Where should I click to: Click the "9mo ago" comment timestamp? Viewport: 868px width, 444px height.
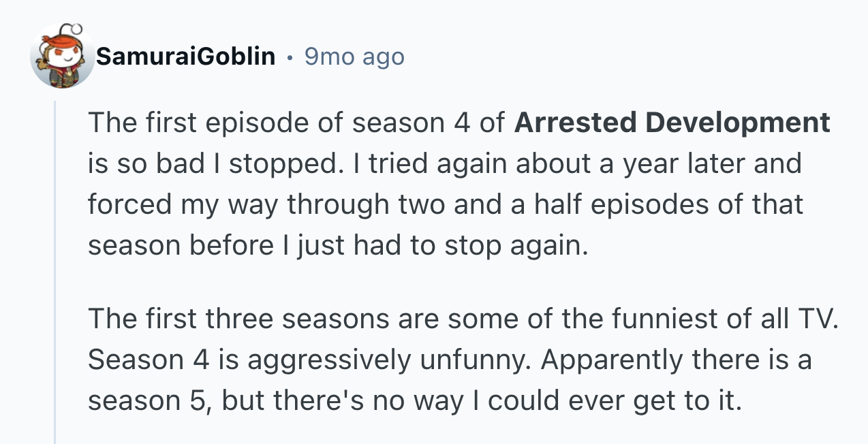(354, 57)
